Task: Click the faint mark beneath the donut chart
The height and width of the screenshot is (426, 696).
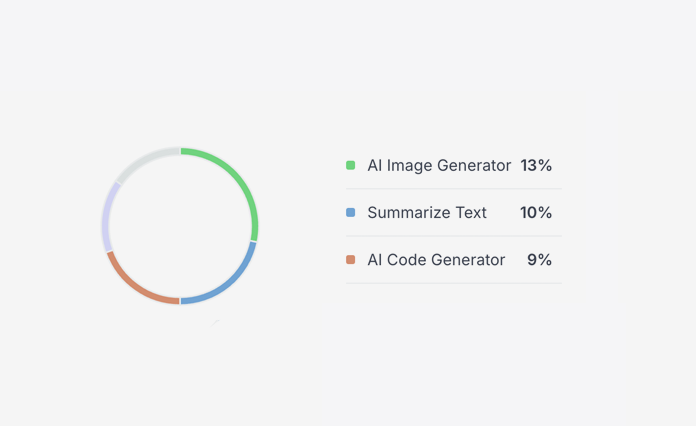Action: [x=215, y=322]
